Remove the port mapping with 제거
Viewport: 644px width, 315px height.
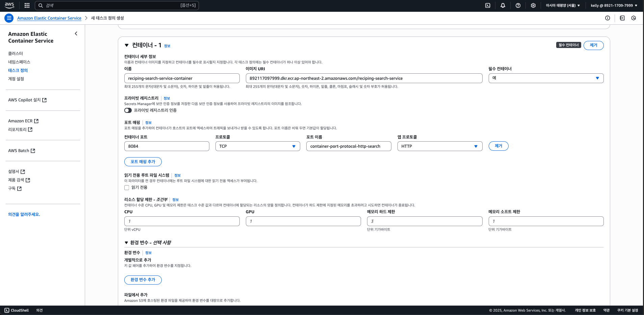[498, 146]
